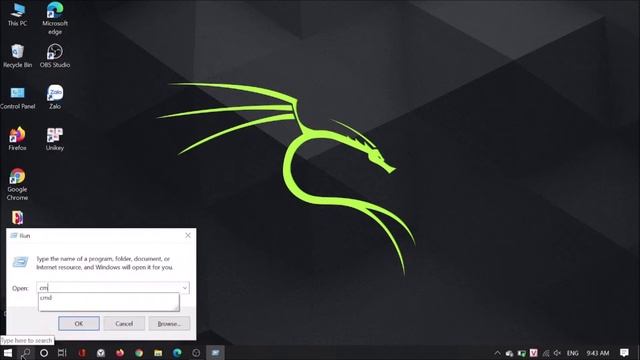Click the white mask icon on taskbar
640x360 pixels.
[101, 353]
